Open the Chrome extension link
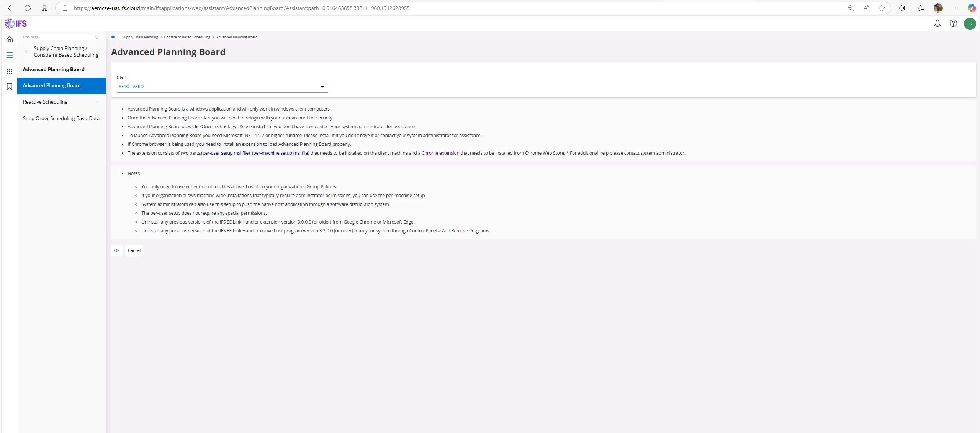Image resolution: width=980 pixels, height=433 pixels. 440,153
